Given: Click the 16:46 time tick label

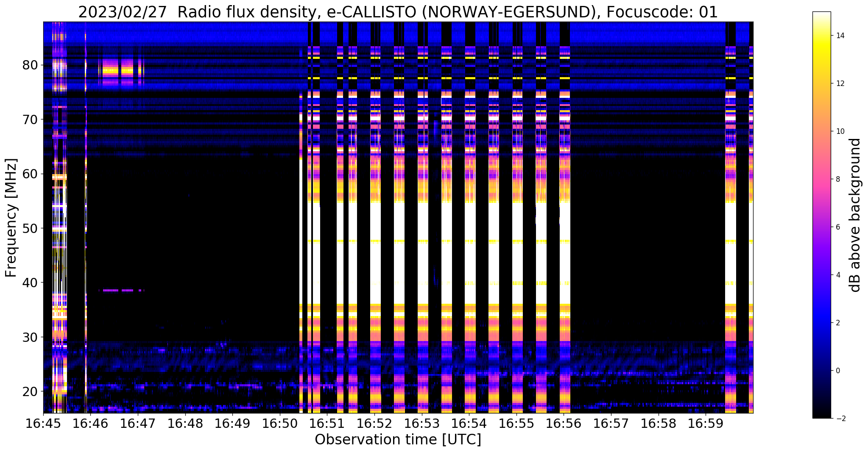Looking at the screenshot, I should pos(90,423).
